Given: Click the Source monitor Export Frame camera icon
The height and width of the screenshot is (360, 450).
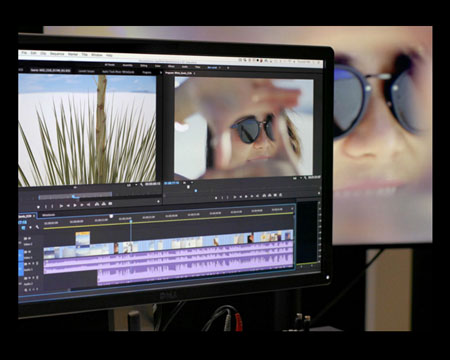Looking at the screenshot, I should [110, 203].
